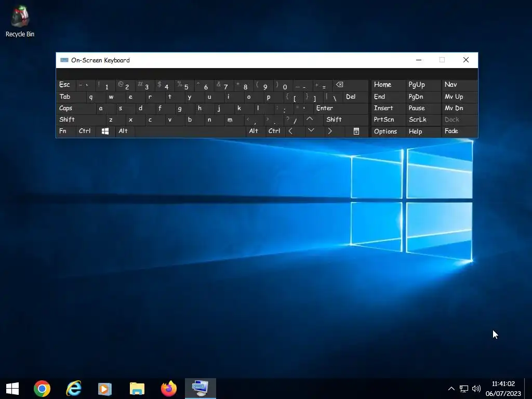Image resolution: width=532 pixels, height=399 pixels.
Task: Click the Windows logo key on keyboard
Action: click(105, 131)
